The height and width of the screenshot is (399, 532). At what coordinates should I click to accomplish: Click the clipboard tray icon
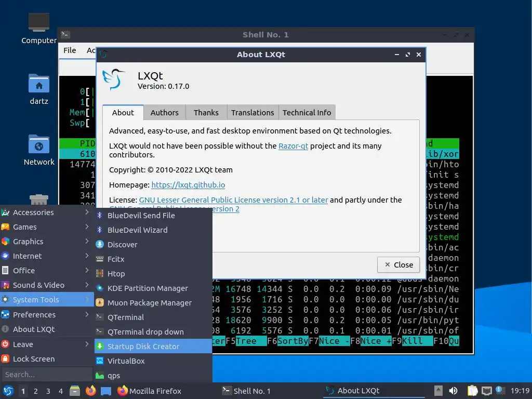pyautogui.click(x=472, y=391)
